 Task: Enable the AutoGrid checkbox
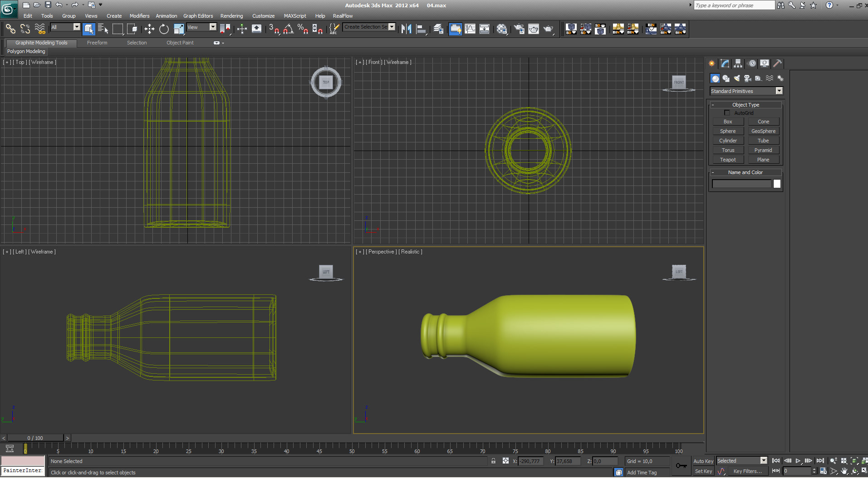click(x=727, y=113)
